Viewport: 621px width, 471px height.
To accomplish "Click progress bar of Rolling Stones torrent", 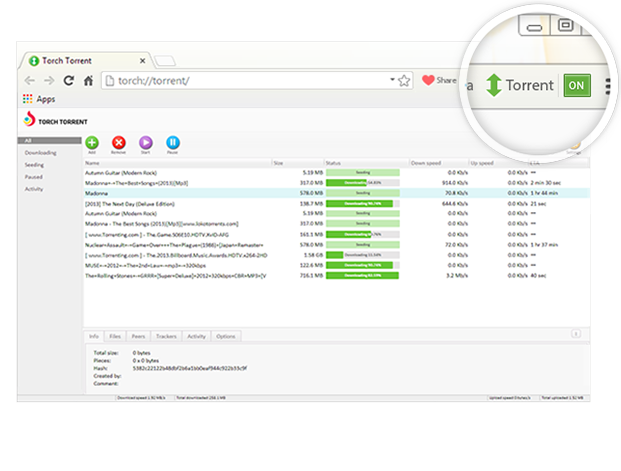I will [362, 275].
